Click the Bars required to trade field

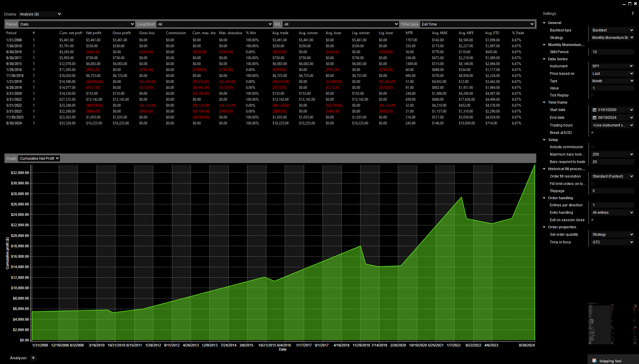click(x=612, y=162)
